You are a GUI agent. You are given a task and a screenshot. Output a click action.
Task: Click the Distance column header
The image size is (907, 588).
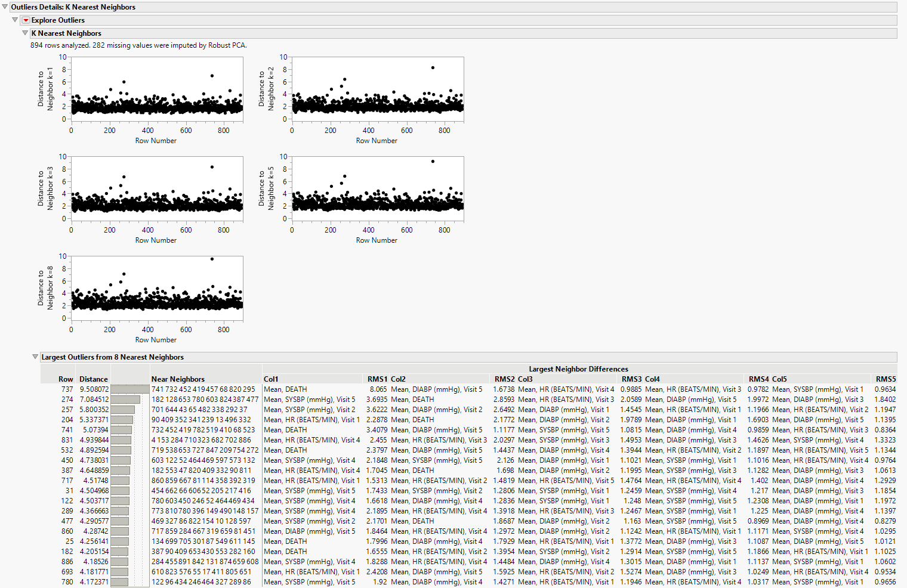(x=93, y=379)
